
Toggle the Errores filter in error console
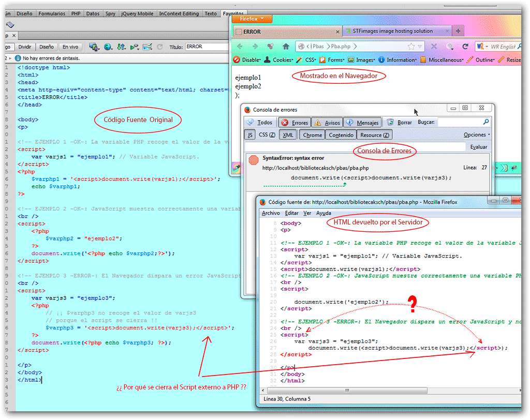[x=295, y=122]
